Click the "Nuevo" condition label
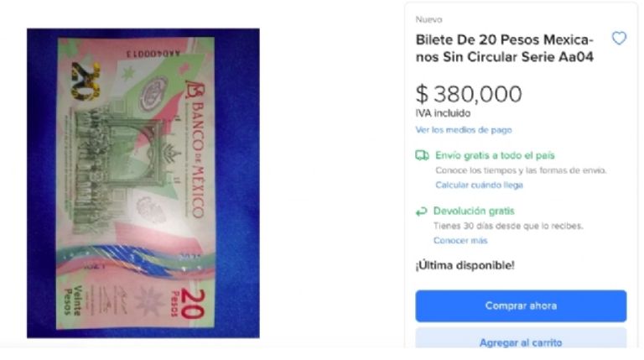Screen dimensions: 644x360 pyautogui.click(x=428, y=19)
